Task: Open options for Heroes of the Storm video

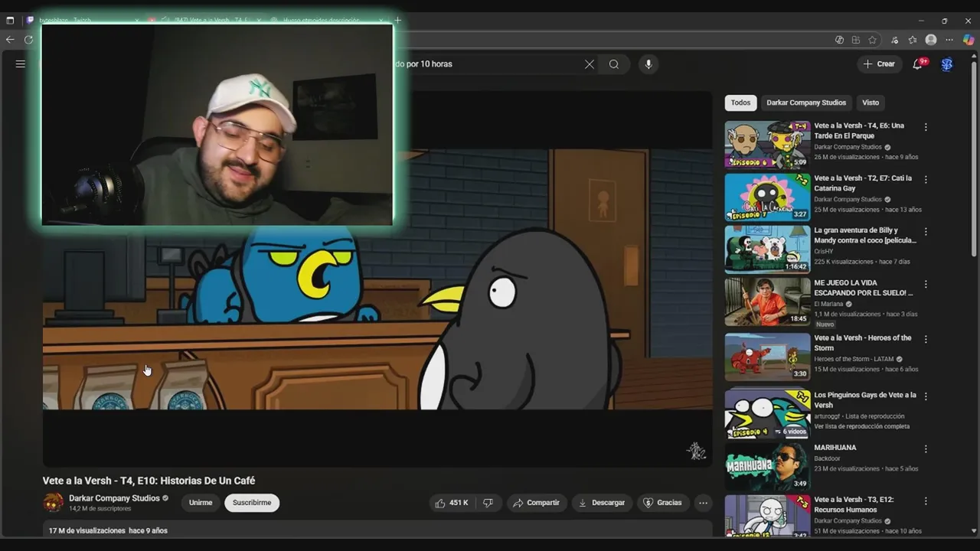Action: pos(926,339)
